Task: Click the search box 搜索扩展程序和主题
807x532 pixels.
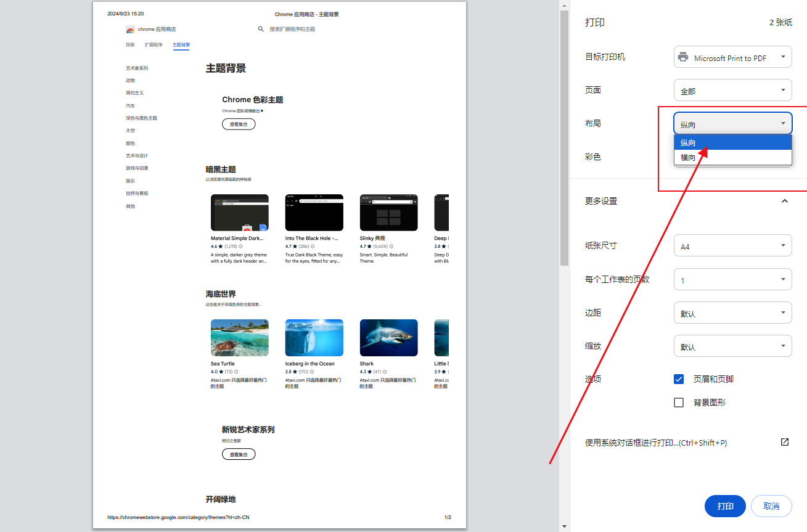Action: (x=292, y=29)
